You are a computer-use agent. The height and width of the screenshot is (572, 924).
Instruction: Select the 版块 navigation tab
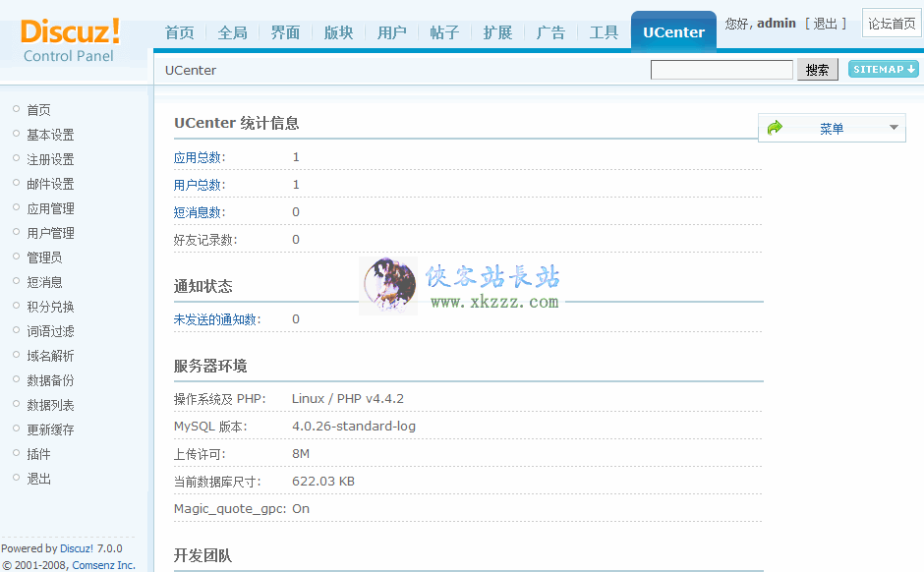339,32
